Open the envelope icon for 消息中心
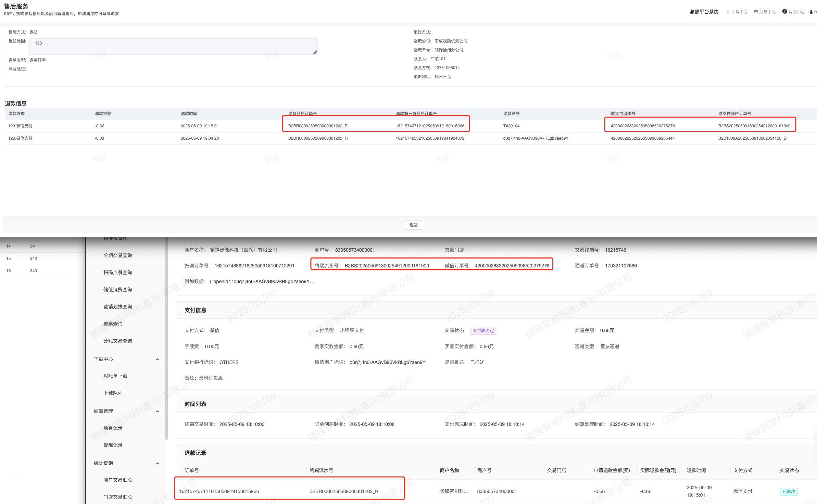 tap(756, 12)
